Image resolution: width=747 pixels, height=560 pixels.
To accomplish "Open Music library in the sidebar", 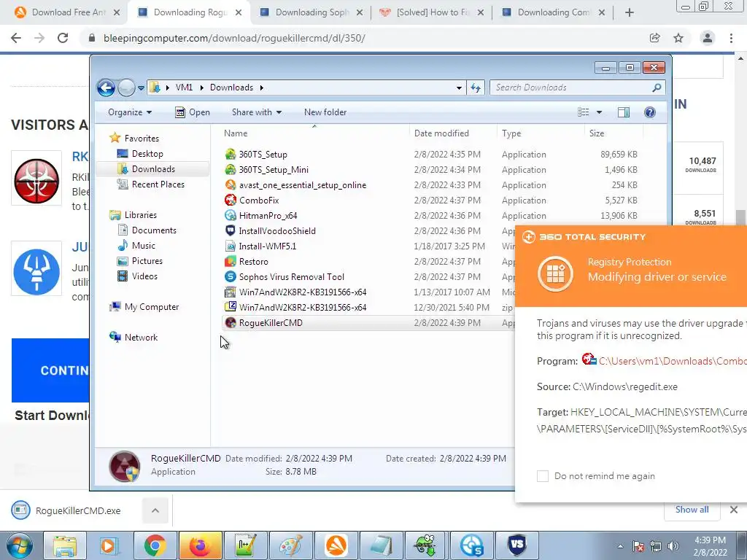I will click(144, 246).
